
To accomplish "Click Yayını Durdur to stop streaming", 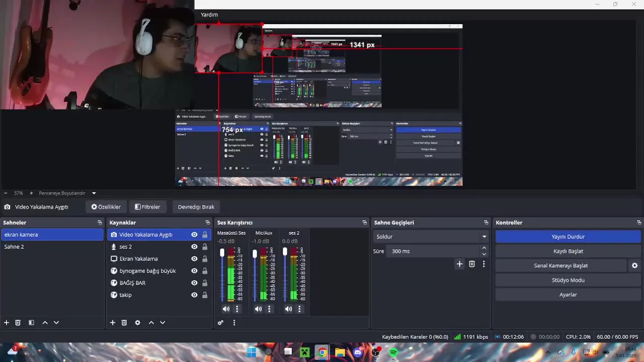I will pos(568,237).
